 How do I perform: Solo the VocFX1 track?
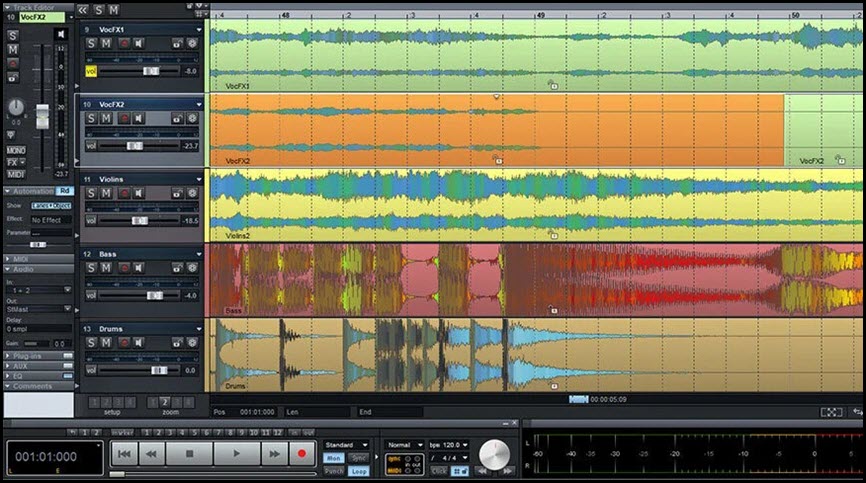tap(91, 44)
